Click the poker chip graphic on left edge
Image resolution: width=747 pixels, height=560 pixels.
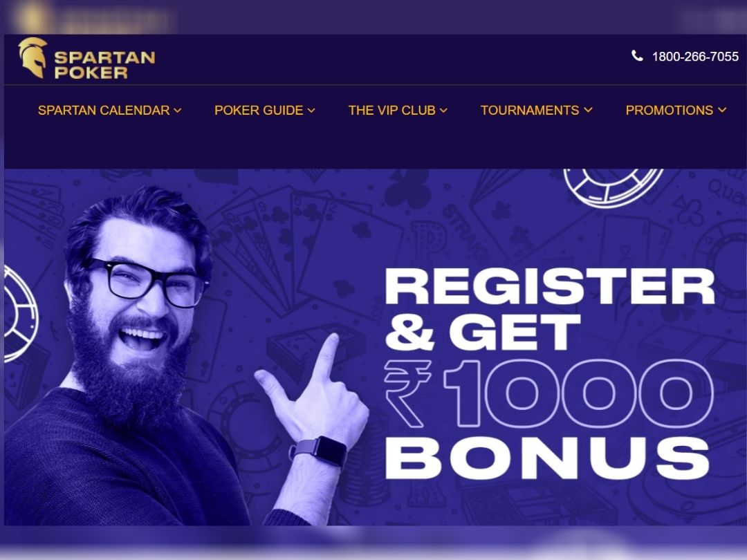pyautogui.click(x=21, y=315)
